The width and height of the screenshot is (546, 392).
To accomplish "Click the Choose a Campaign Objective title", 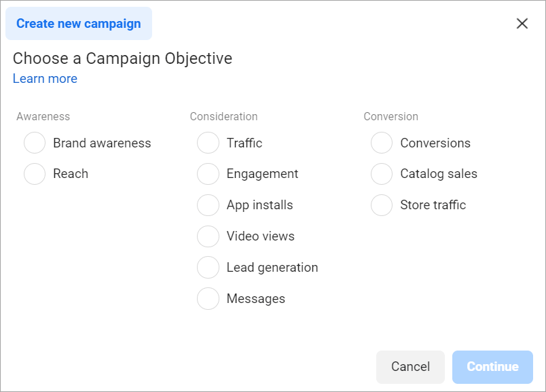I will coord(122,58).
